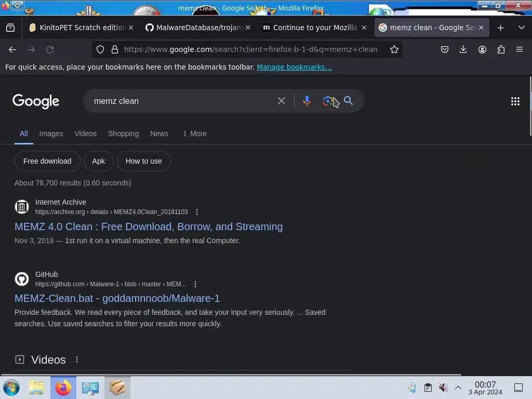Select the All results tab

[24, 134]
